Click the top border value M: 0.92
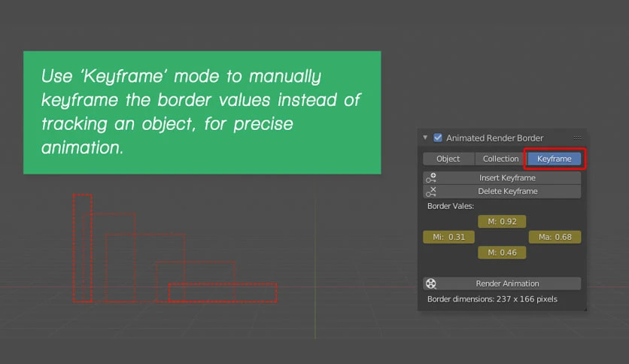 pos(502,221)
